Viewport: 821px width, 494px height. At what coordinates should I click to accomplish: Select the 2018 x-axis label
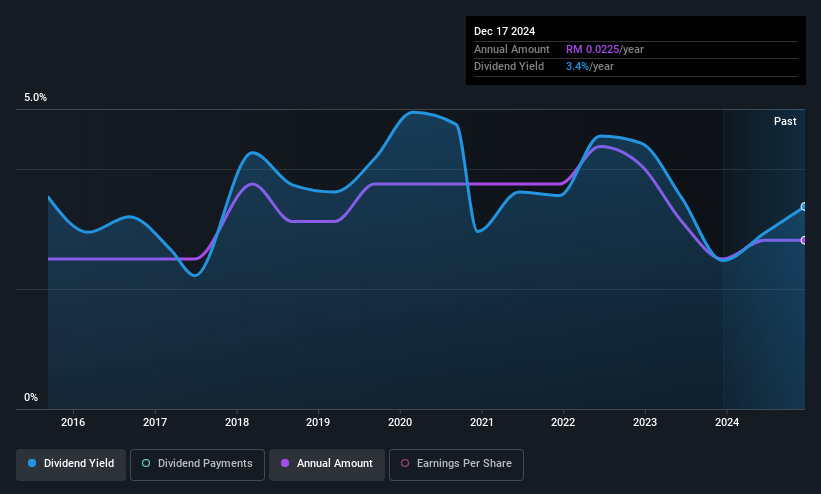tap(237, 422)
